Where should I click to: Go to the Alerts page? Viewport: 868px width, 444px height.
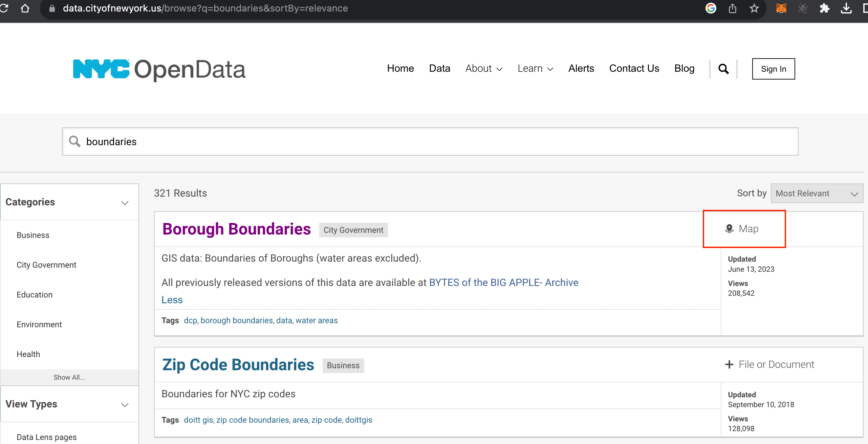click(x=581, y=68)
